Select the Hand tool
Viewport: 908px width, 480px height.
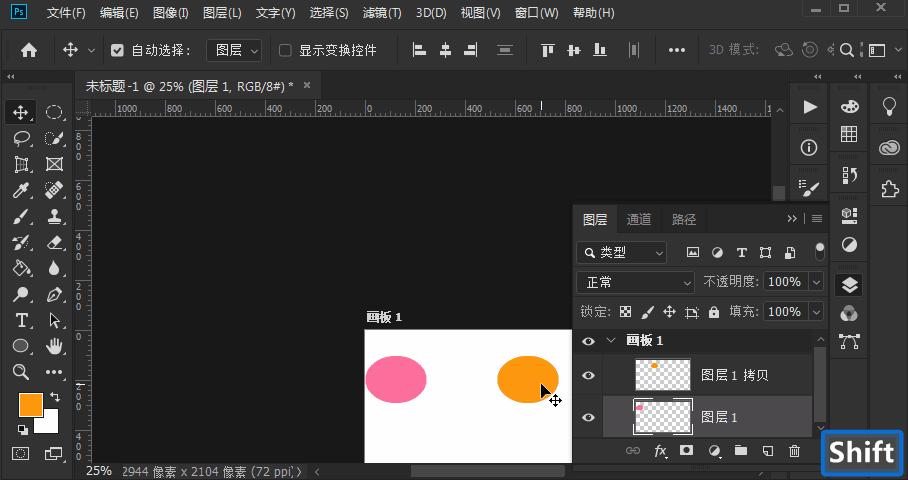[54, 346]
